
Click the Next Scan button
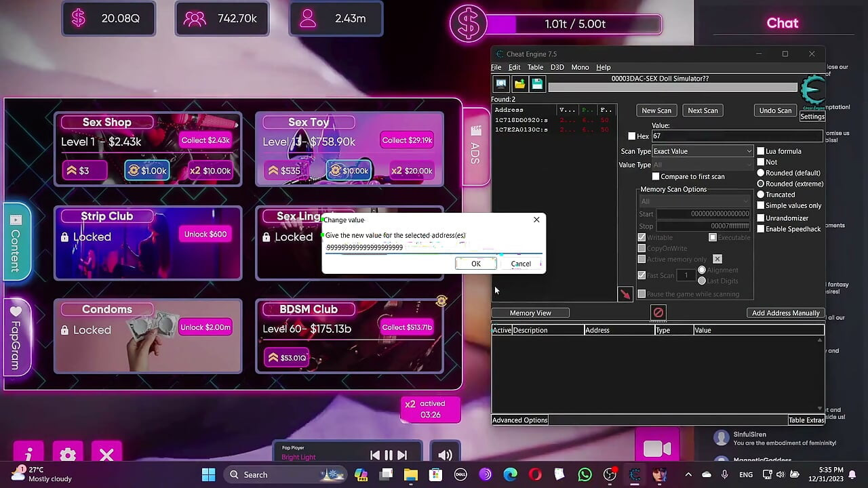click(x=703, y=110)
